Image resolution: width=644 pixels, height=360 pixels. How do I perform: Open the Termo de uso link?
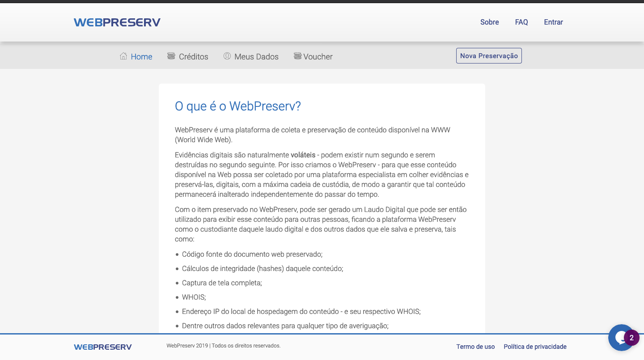475,347
